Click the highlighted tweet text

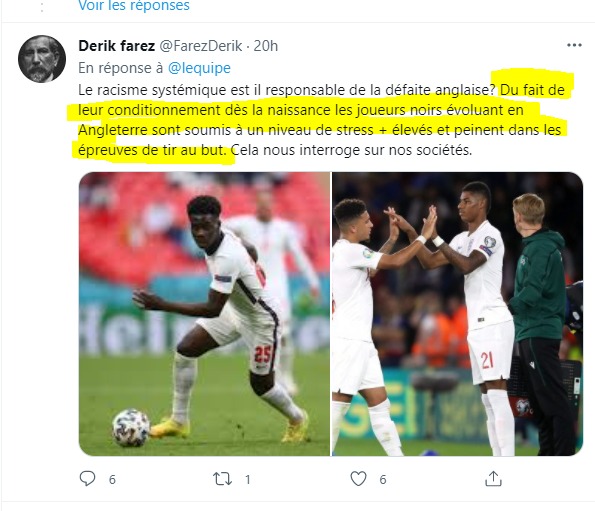click(319, 120)
